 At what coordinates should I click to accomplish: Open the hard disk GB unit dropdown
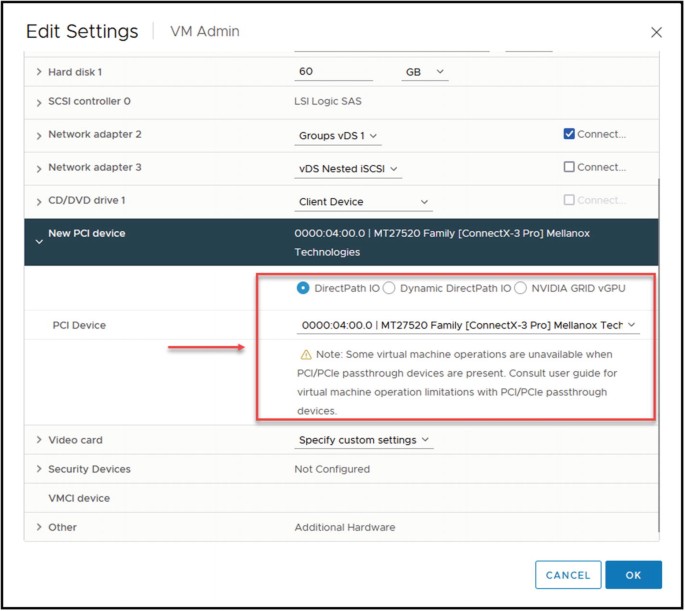[425, 72]
